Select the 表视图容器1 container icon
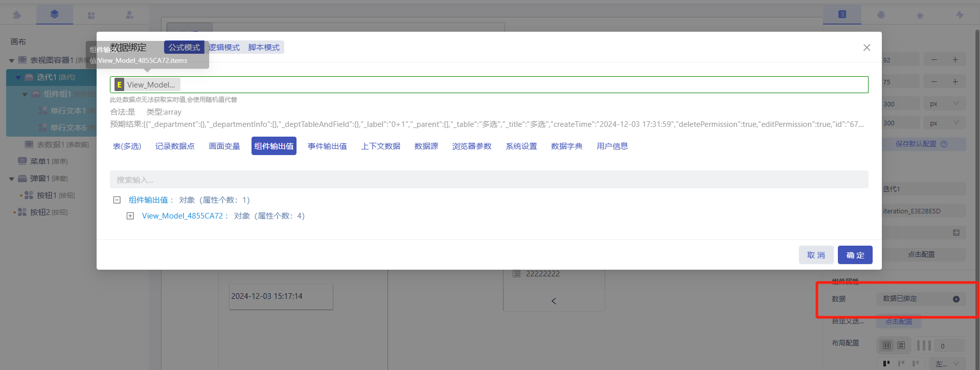Viewport: 980px width, 370px height. [22, 60]
